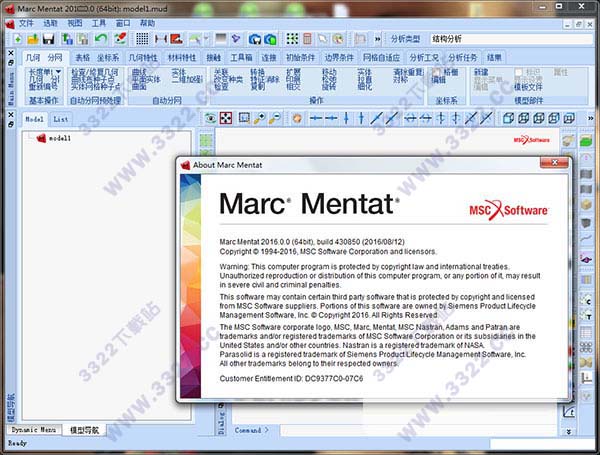Click the first horizontal-axis rotate icon
The image size is (600, 455).
coord(410,118)
